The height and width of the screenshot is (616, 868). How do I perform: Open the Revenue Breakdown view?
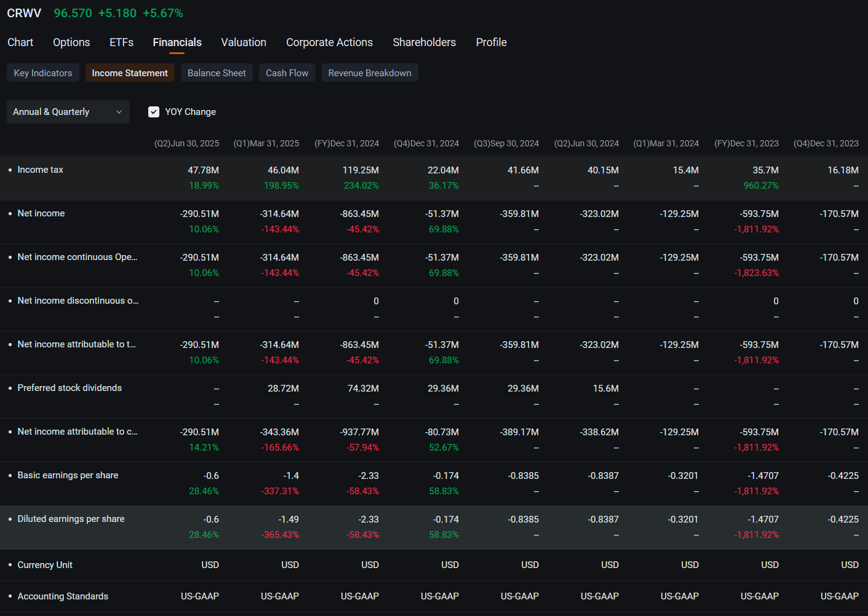click(369, 73)
